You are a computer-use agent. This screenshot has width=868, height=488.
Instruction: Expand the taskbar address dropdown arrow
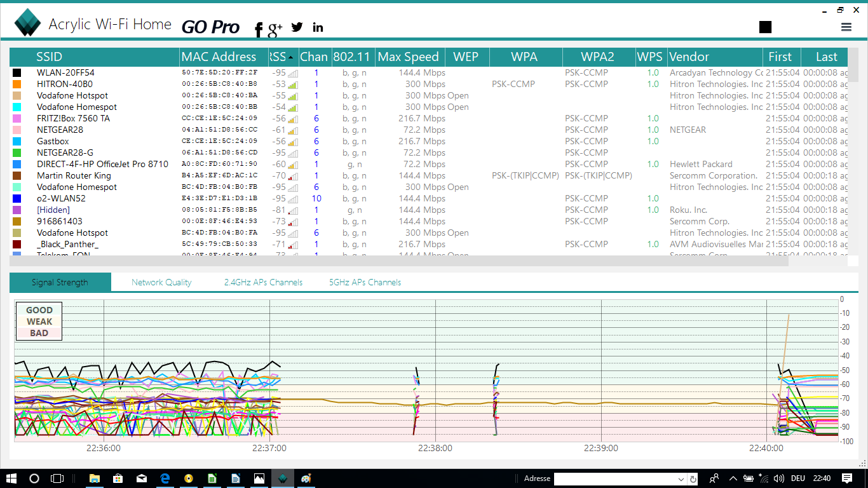click(x=681, y=479)
